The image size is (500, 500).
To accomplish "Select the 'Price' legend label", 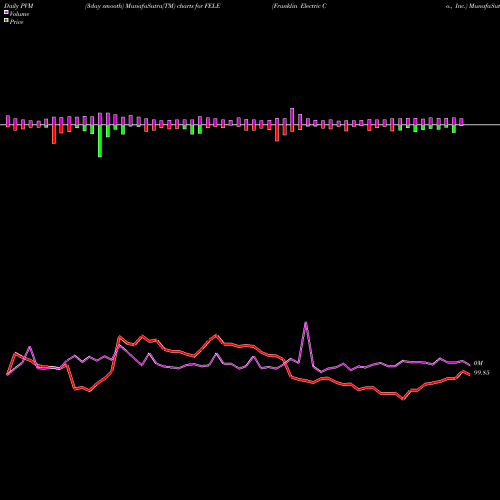I will point(16,22).
